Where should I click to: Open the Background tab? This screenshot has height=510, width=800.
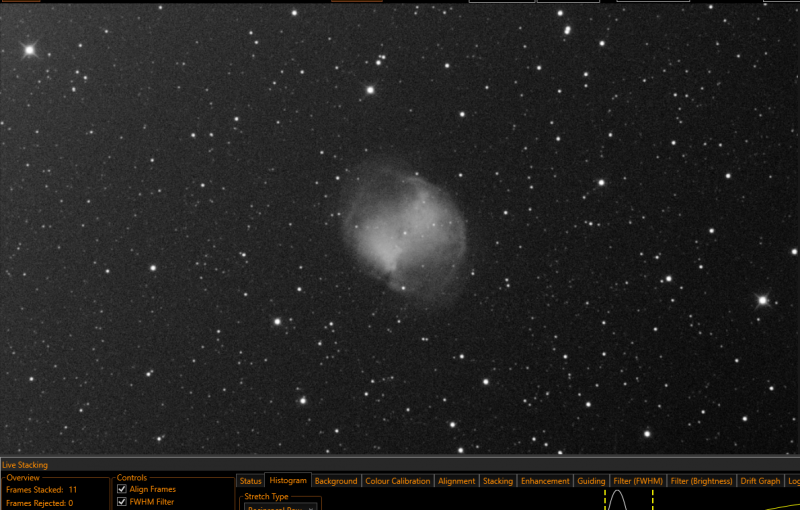click(336, 481)
